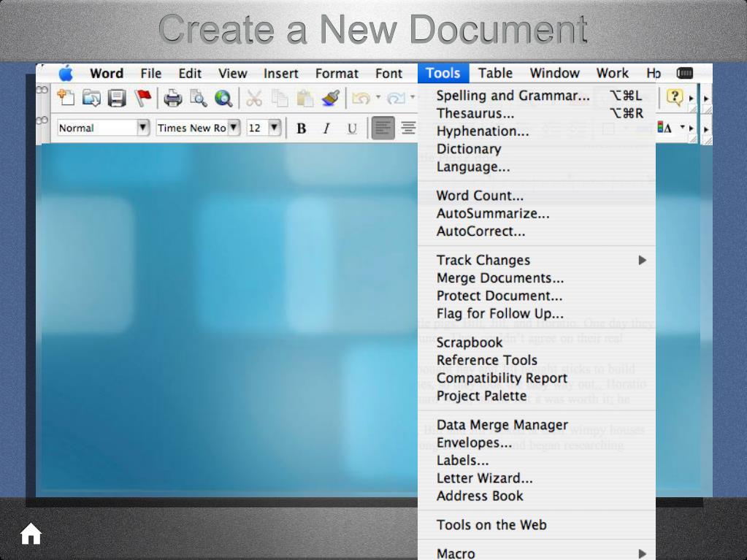Select Hyphenation menu entry

537,131
